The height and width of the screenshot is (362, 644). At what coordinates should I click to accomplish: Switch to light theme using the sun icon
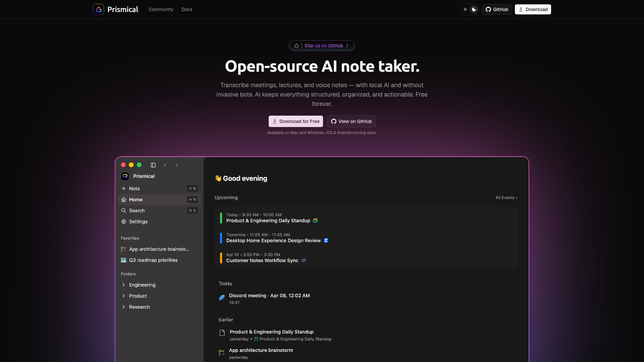465,9
